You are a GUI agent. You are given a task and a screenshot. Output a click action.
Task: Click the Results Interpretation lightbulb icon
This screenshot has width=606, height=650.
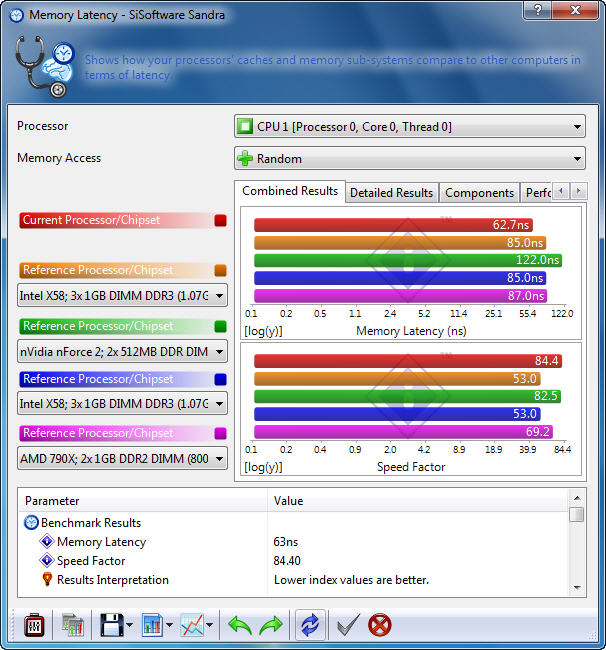pyautogui.click(x=47, y=580)
